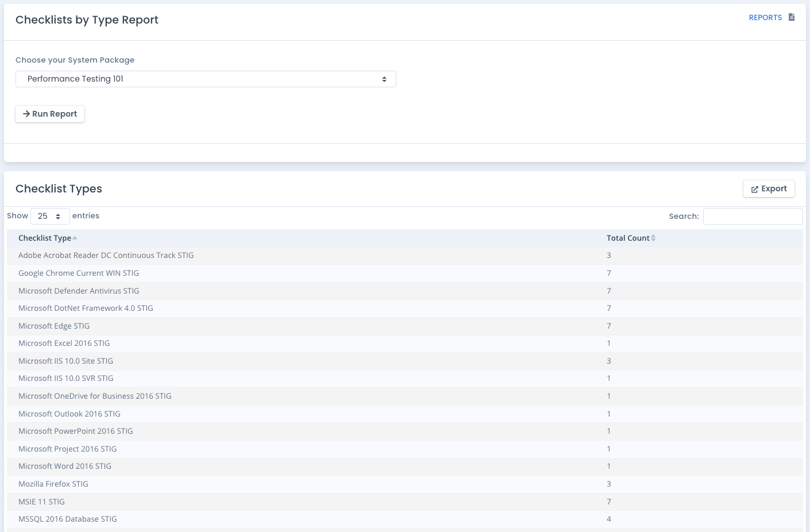Sort by Total Count column
This screenshot has width=810, height=532.
pos(631,238)
